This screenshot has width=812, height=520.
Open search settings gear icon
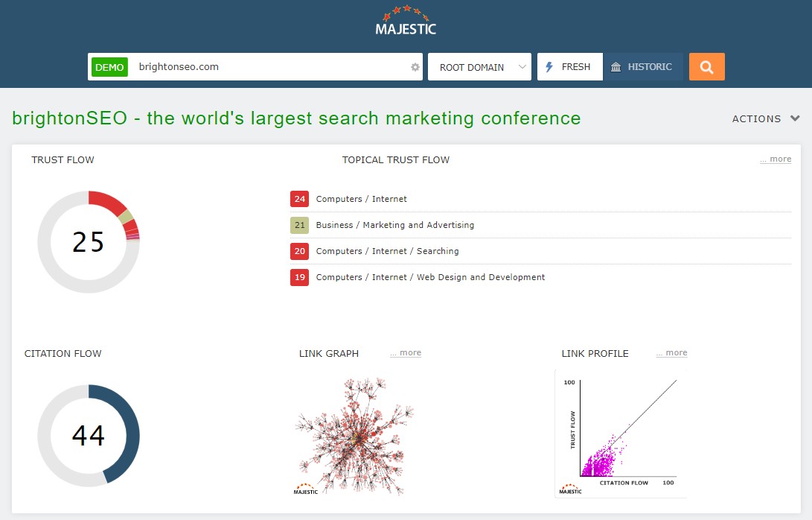point(415,67)
